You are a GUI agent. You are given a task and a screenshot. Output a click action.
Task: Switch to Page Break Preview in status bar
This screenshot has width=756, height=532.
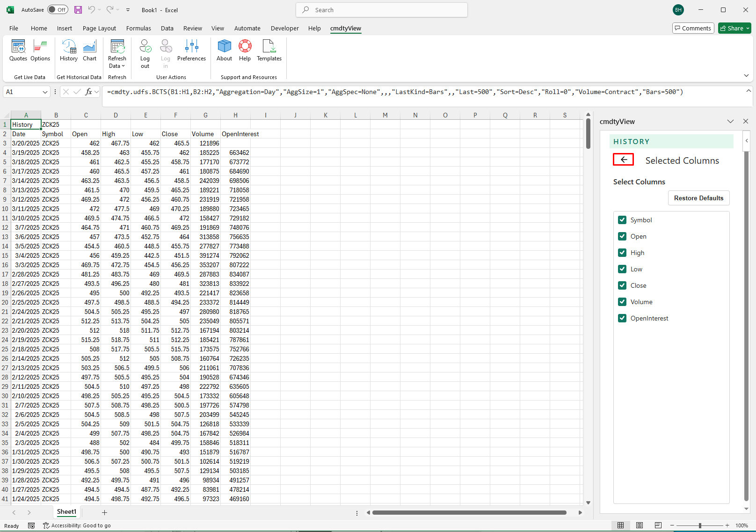658,525
